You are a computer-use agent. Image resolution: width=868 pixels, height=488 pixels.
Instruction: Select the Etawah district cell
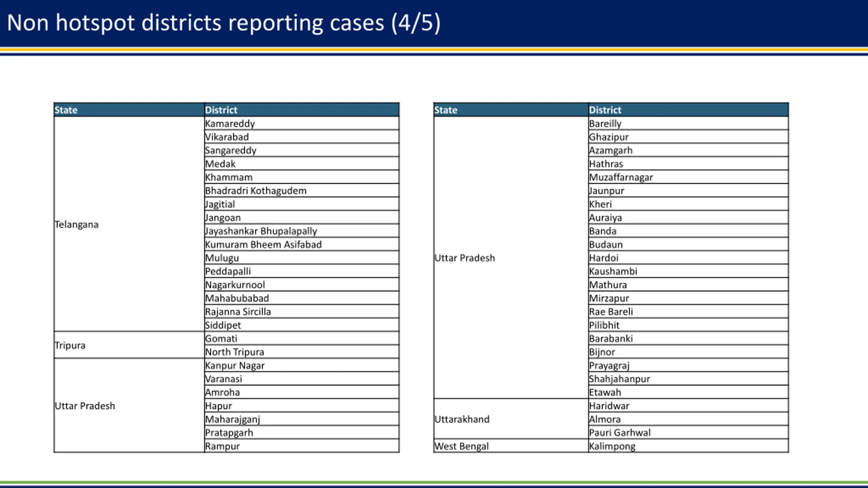[689, 392]
